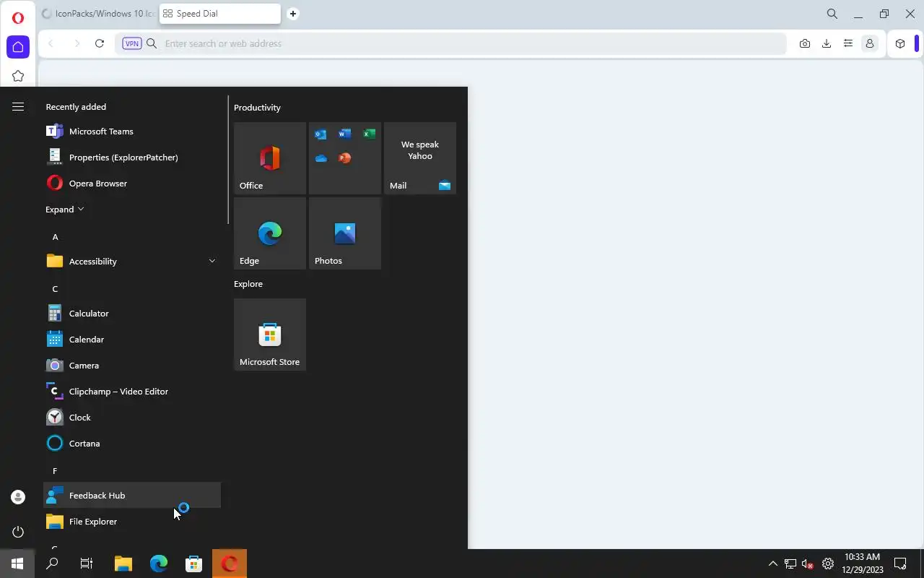The width and height of the screenshot is (924, 578).
Task: Open the Clock app
Action: pyautogui.click(x=132, y=418)
